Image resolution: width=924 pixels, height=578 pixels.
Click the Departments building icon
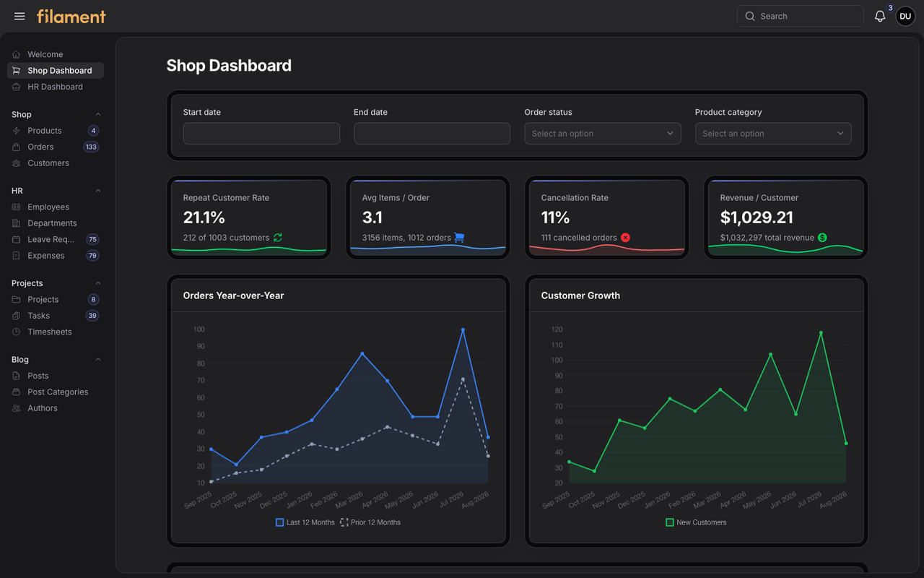[x=17, y=223]
